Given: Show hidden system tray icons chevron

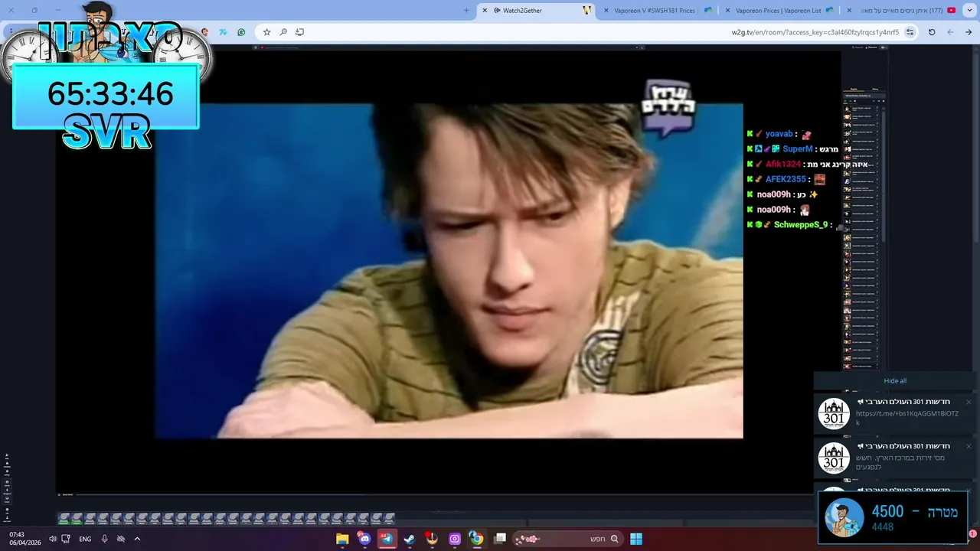Looking at the screenshot, I should 137,539.
